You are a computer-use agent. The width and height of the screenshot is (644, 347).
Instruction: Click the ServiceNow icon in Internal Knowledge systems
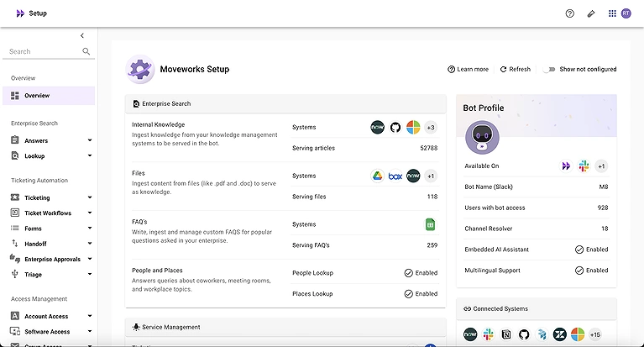click(x=378, y=128)
